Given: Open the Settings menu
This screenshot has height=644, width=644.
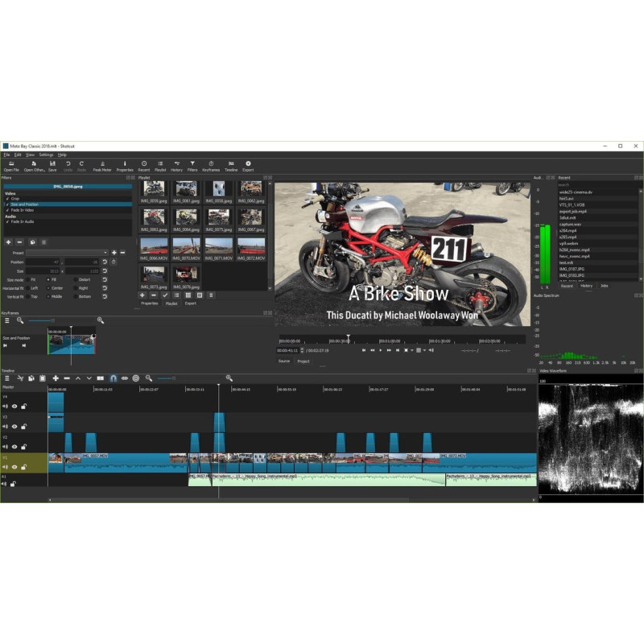Looking at the screenshot, I should [46, 155].
